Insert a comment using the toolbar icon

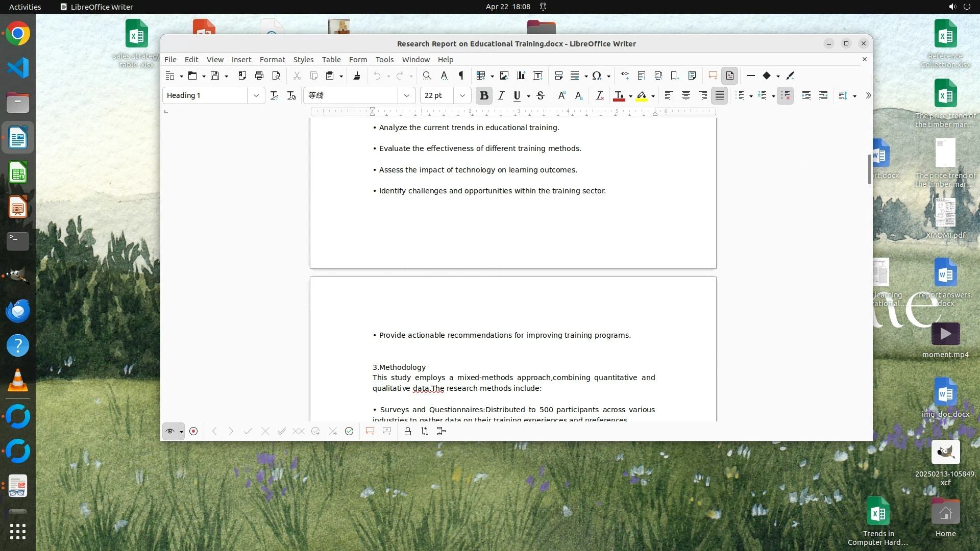point(713,76)
